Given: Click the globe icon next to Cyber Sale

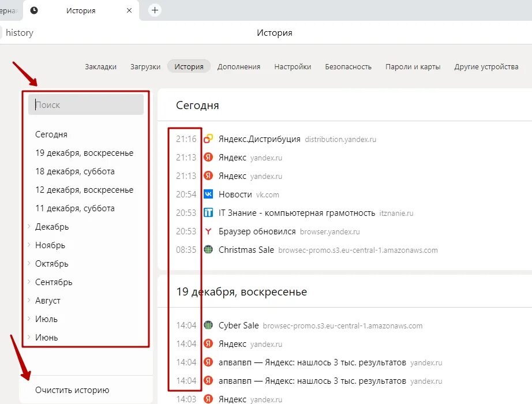Looking at the screenshot, I should click(208, 326).
